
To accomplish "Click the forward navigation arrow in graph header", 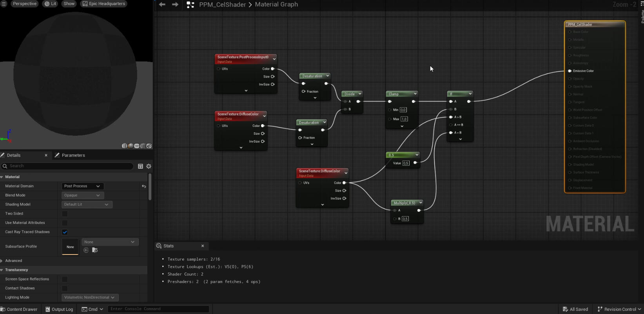I will point(175,5).
